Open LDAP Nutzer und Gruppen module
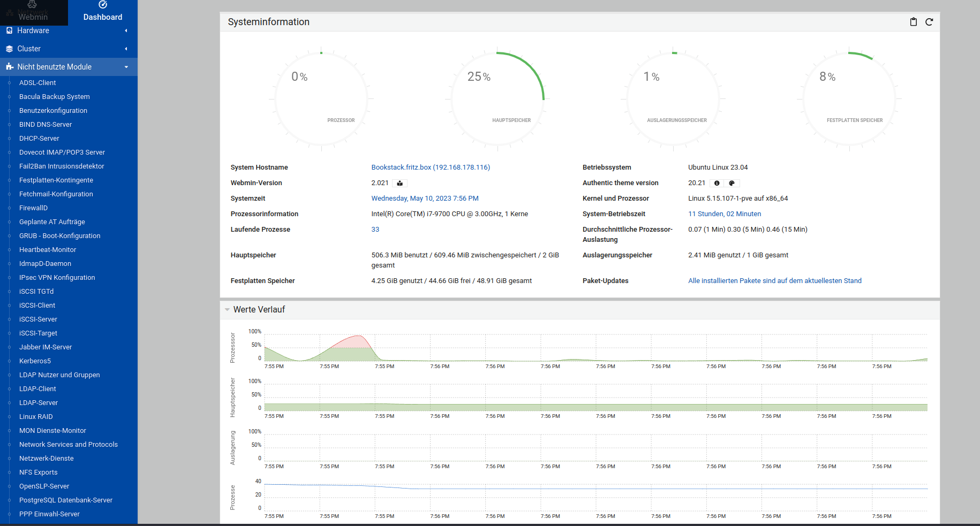The image size is (980, 526). 59,375
